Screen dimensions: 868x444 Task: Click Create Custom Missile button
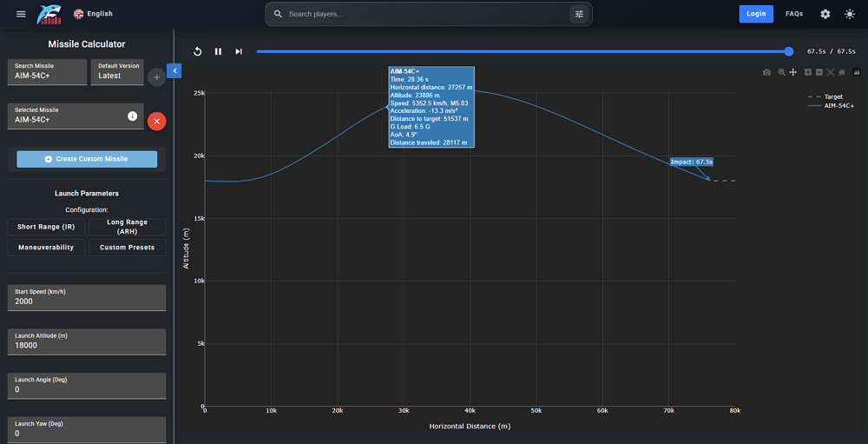87,159
